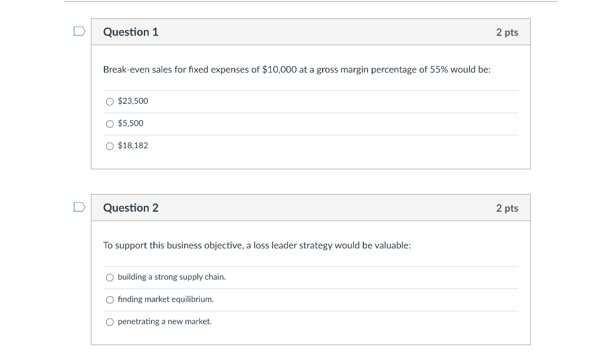The image size is (604, 364).
Task: Choose 'penetrating a new market.' option
Action: pos(110,322)
